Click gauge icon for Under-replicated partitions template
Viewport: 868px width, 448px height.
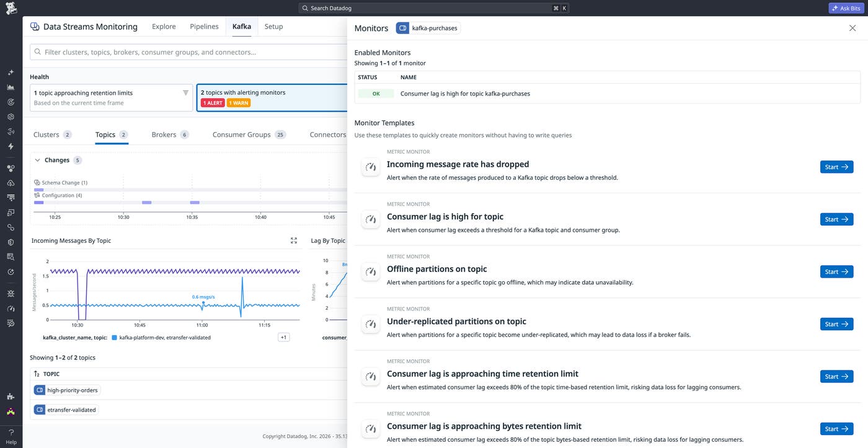coord(371,324)
